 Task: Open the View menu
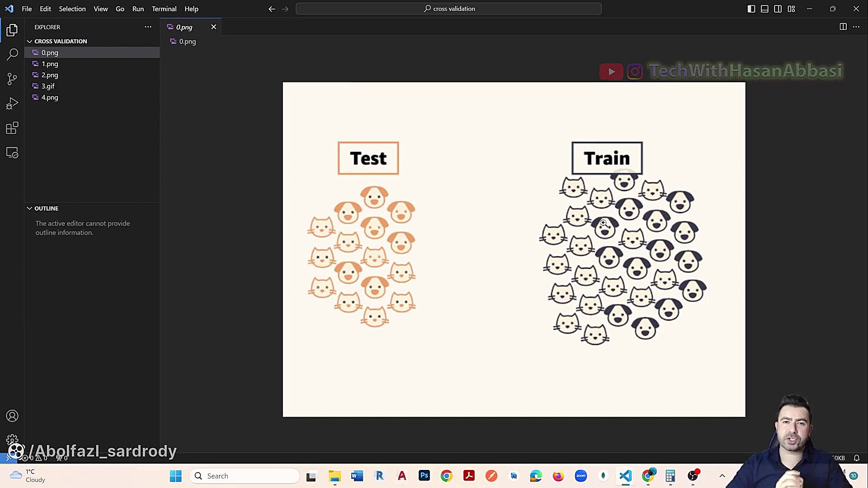coord(100,9)
